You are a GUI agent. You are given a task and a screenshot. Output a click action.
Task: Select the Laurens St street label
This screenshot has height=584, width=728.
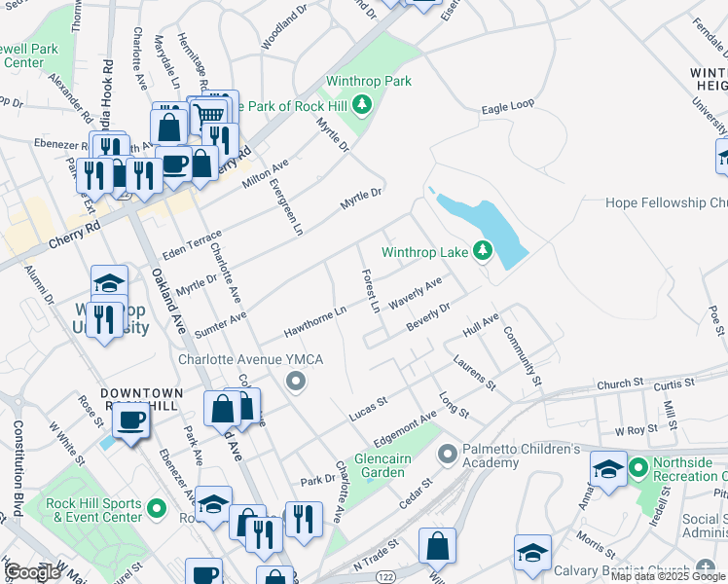(474, 373)
